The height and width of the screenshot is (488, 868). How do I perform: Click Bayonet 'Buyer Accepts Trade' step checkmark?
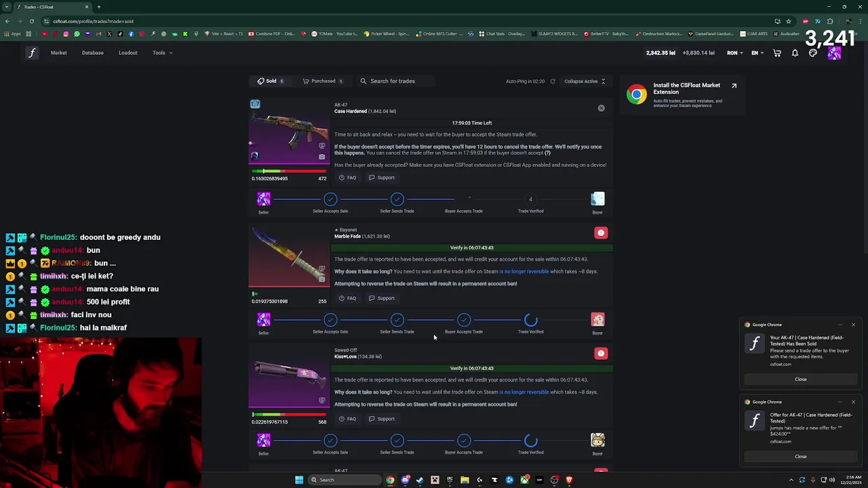(464, 320)
